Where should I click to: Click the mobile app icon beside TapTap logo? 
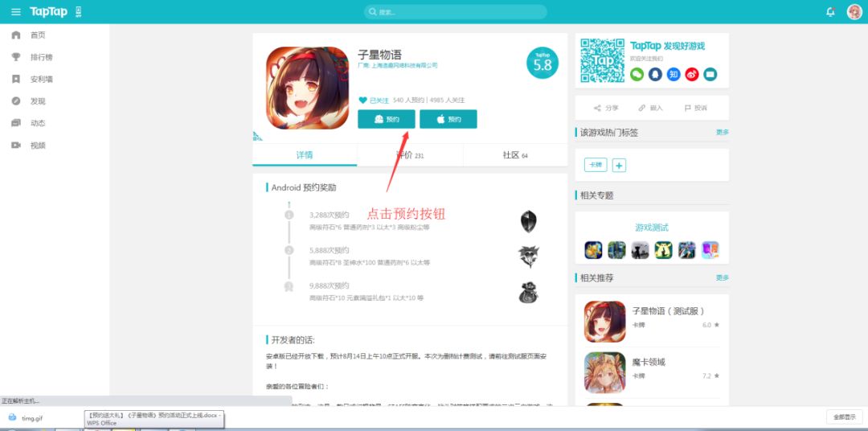(78, 11)
